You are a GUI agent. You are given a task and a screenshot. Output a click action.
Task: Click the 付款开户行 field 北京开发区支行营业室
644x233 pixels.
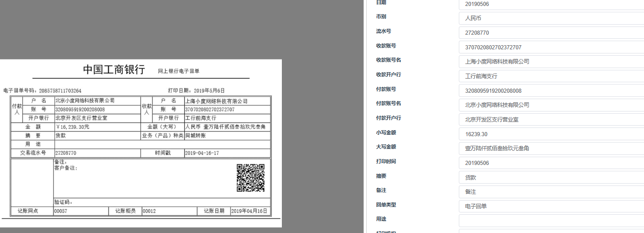[x=551, y=120]
